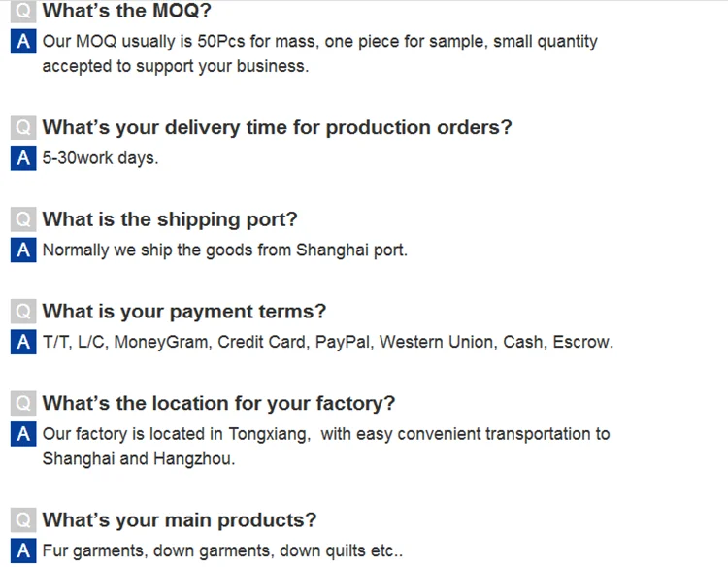Click the "What's the MOQ?" question heading

[x=126, y=12]
